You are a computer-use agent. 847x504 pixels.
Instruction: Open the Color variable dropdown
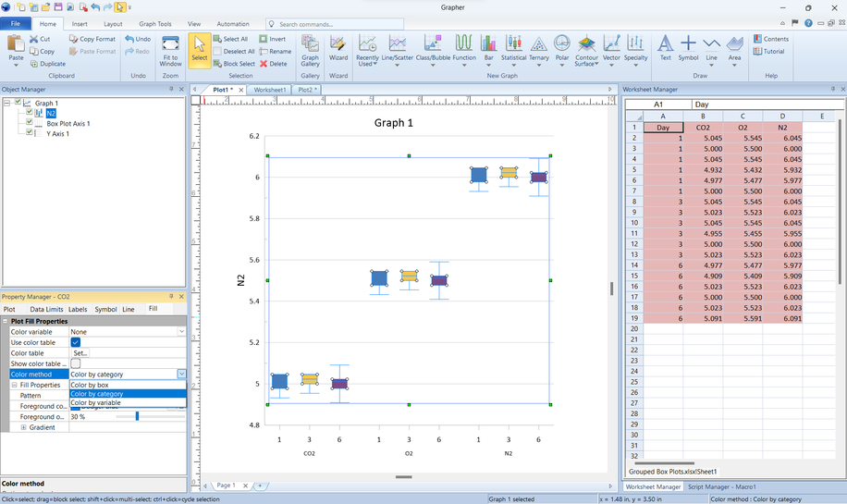click(x=181, y=331)
